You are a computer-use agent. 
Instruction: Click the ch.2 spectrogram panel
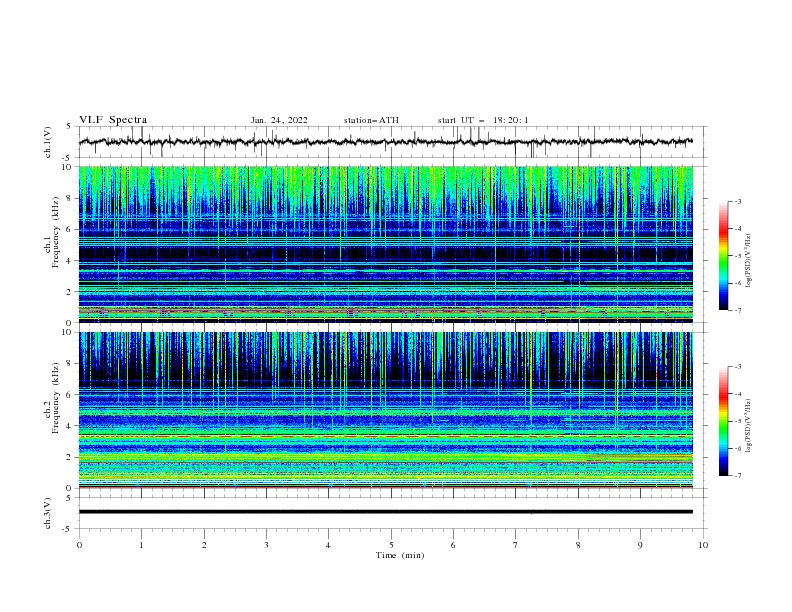tap(385, 410)
